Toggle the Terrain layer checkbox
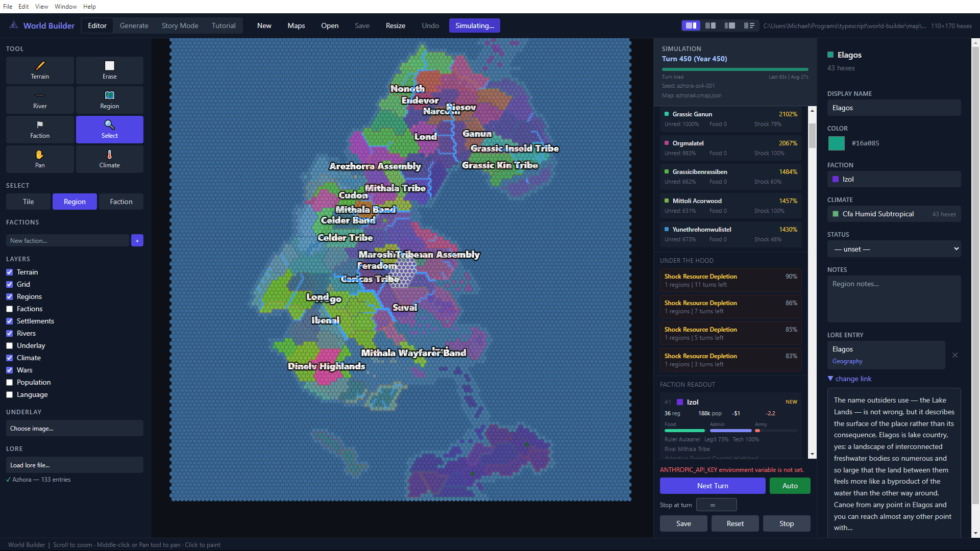 point(9,272)
